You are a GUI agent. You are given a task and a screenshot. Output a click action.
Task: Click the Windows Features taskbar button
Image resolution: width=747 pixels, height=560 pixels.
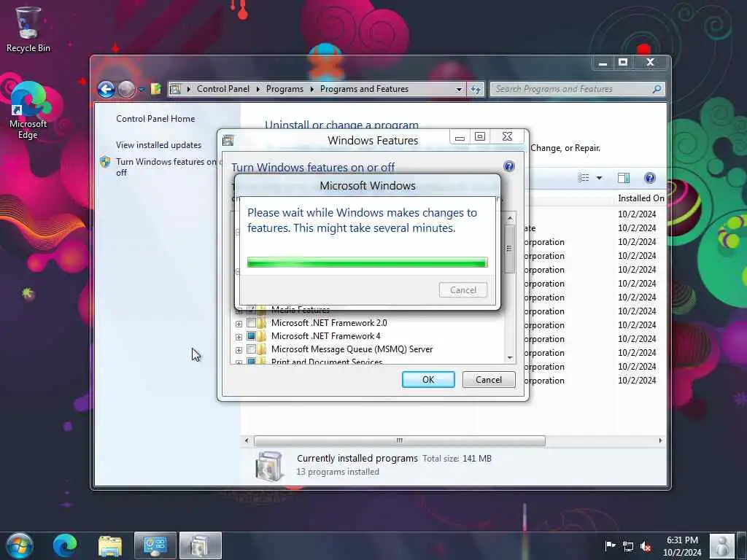click(201, 545)
